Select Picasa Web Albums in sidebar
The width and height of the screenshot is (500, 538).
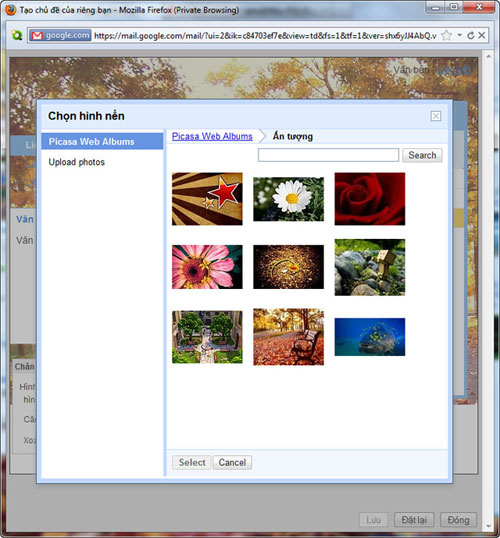102,141
